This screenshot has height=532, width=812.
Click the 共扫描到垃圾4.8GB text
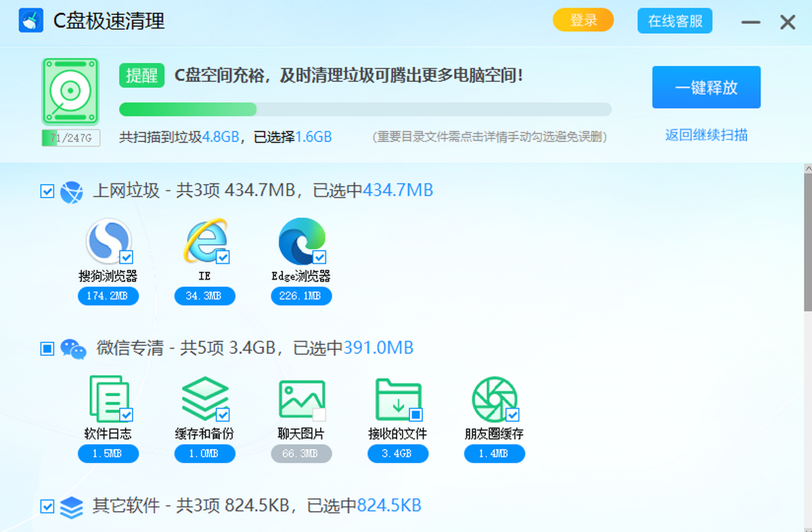coord(179,137)
